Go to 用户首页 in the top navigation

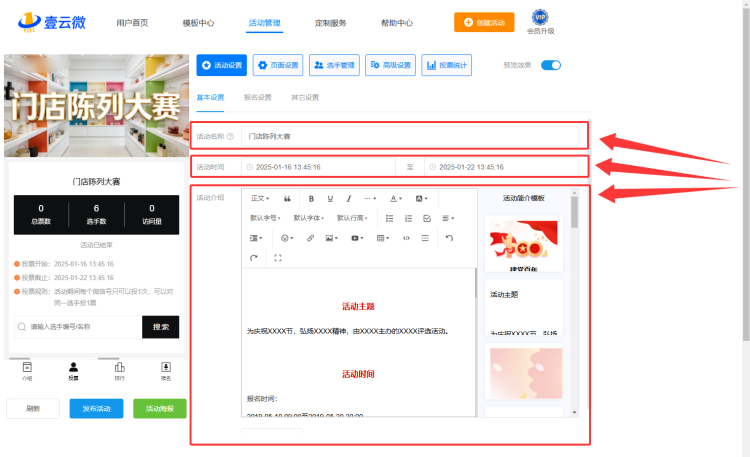tap(132, 22)
